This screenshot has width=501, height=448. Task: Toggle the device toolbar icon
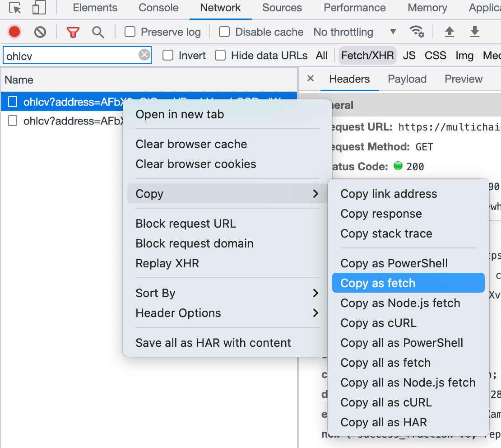pyautogui.click(x=39, y=8)
